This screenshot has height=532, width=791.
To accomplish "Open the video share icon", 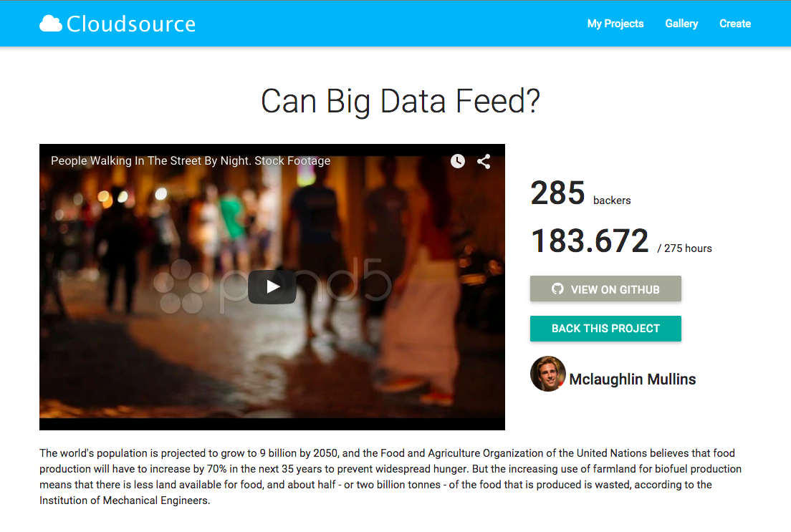I will tap(484, 161).
